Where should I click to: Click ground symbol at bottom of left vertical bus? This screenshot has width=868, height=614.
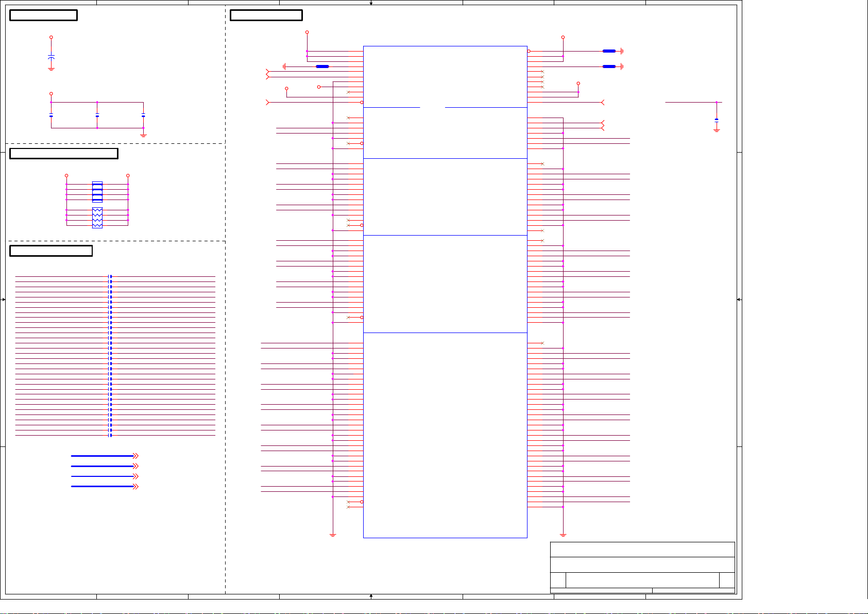click(333, 536)
